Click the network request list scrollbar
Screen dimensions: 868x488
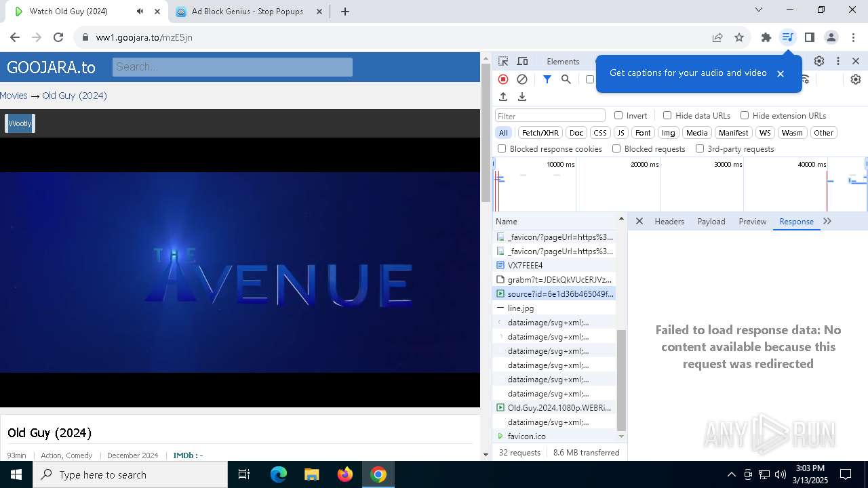coord(620,380)
